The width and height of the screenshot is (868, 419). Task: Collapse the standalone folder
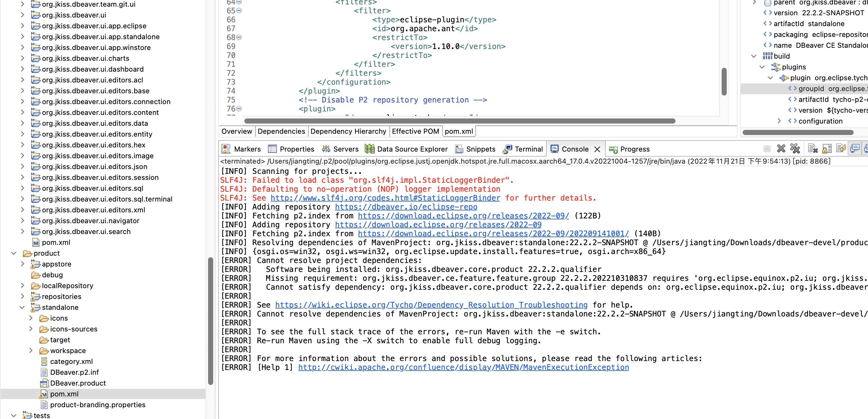tap(22, 307)
